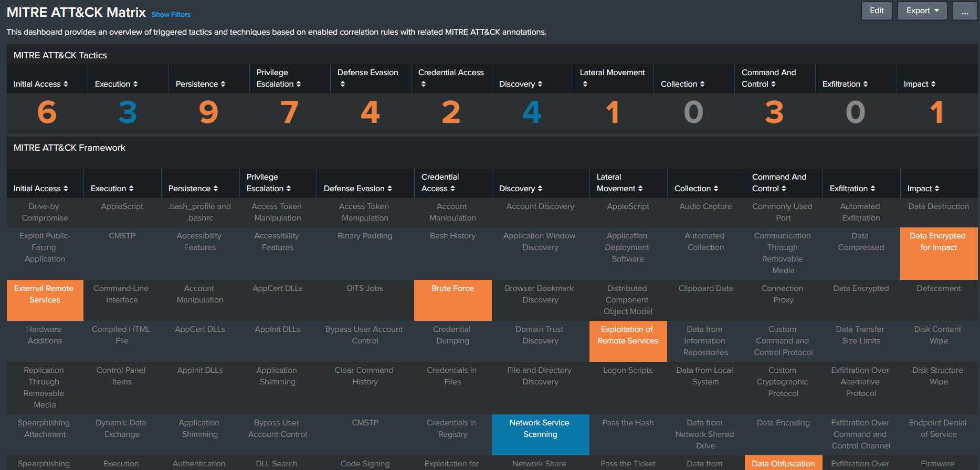
Task: Click the Credential Dumping technique
Action: pos(452,335)
